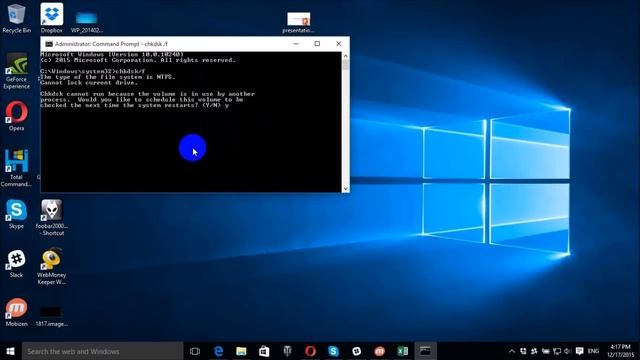Select the 1817.image file on desktop

(51, 317)
